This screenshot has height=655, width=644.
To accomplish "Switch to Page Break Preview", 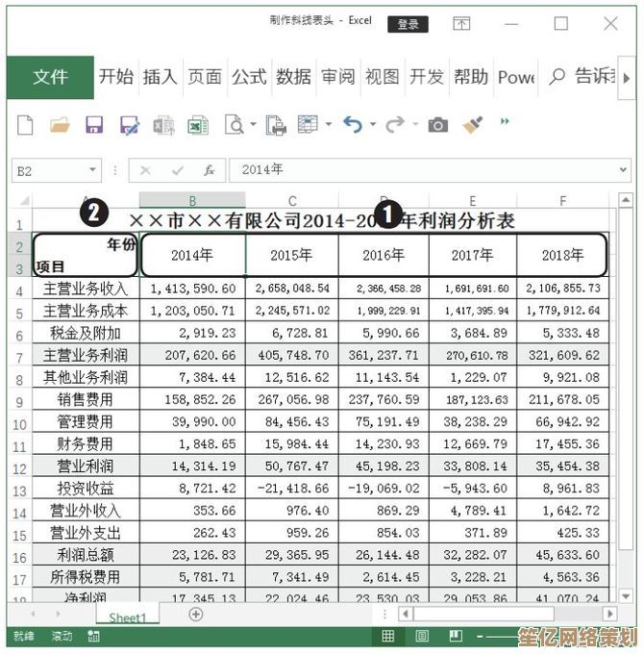I will pos(456,636).
